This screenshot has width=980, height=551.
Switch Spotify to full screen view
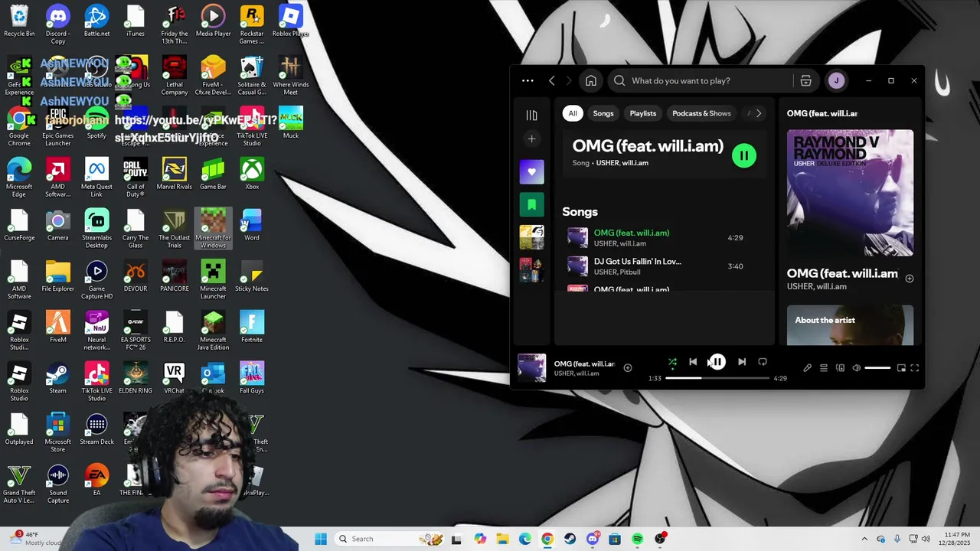915,368
